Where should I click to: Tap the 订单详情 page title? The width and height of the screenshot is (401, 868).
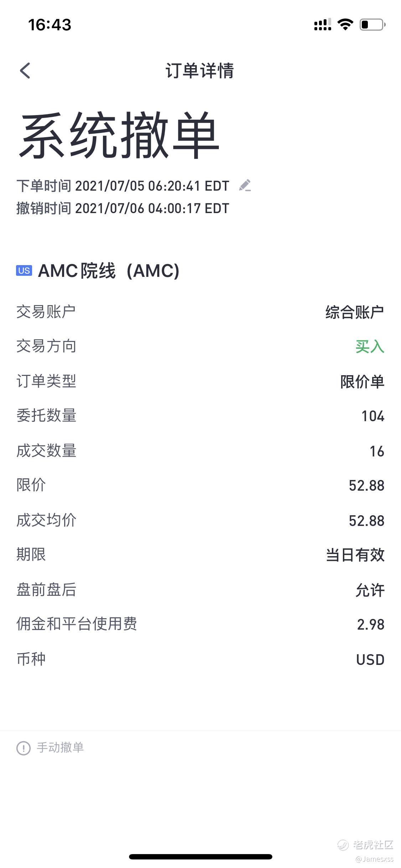[x=200, y=71]
